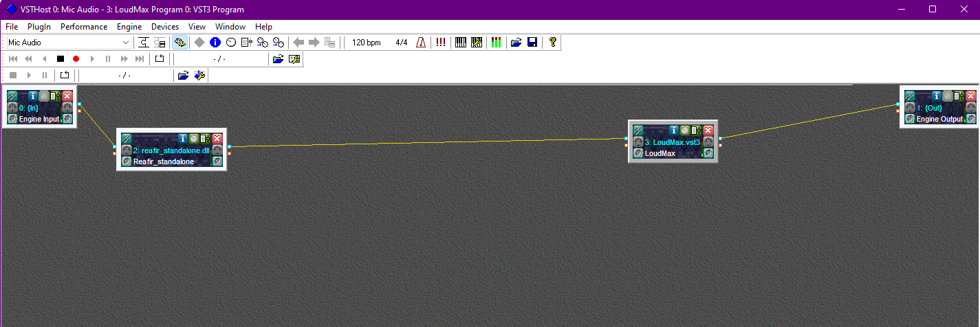Open keyboard bars configuration wrench icon
The width and height of the screenshot is (980, 327).
point(476,43)
